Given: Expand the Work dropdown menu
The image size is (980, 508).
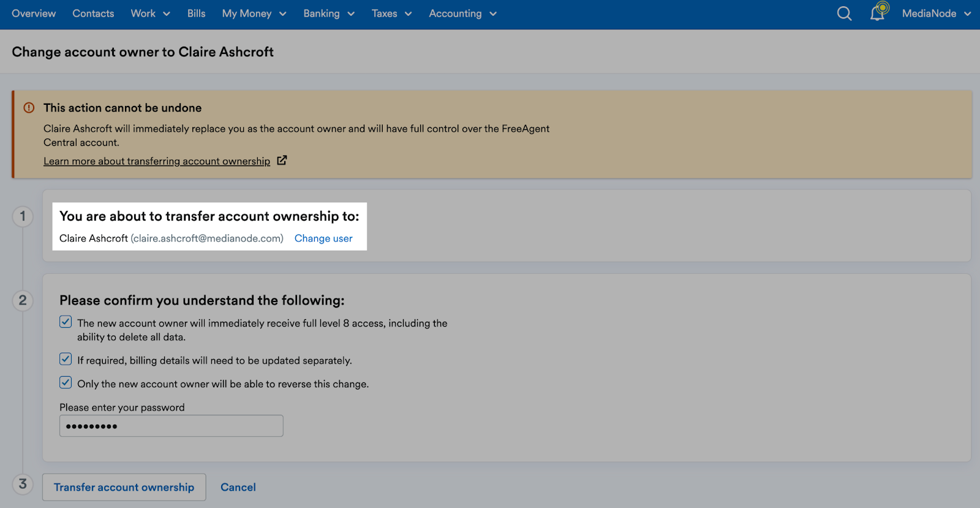Looking at the screenshot, I should tap(151, 13).
